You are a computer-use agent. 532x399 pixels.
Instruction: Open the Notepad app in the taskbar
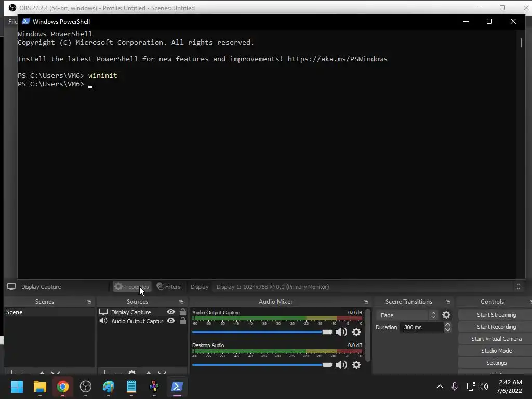(x=131, y=387)
